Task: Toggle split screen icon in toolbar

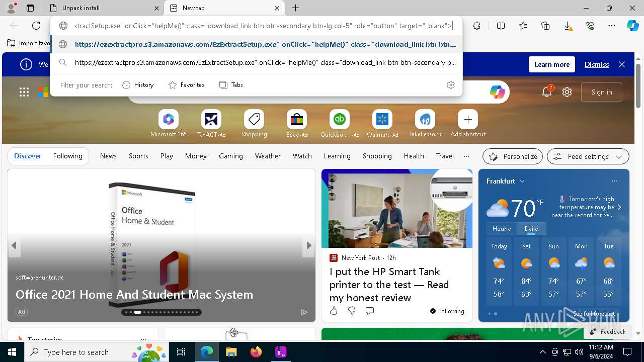Action: (x=501, y=26)
